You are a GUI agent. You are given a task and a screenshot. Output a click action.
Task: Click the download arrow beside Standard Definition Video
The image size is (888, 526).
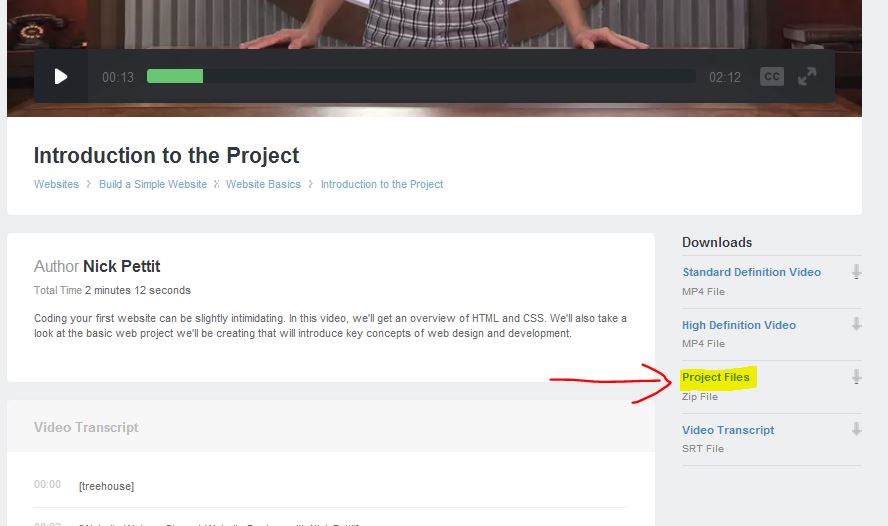856,272
